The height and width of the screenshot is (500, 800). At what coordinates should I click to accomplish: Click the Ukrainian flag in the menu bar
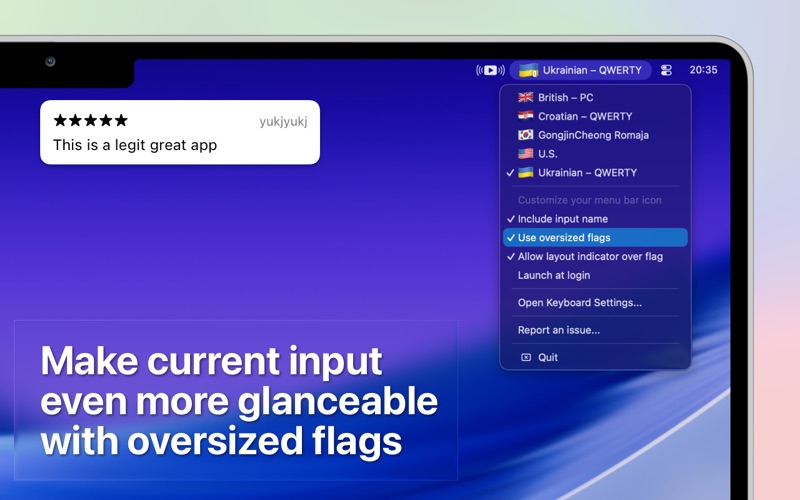pos(529,70)
